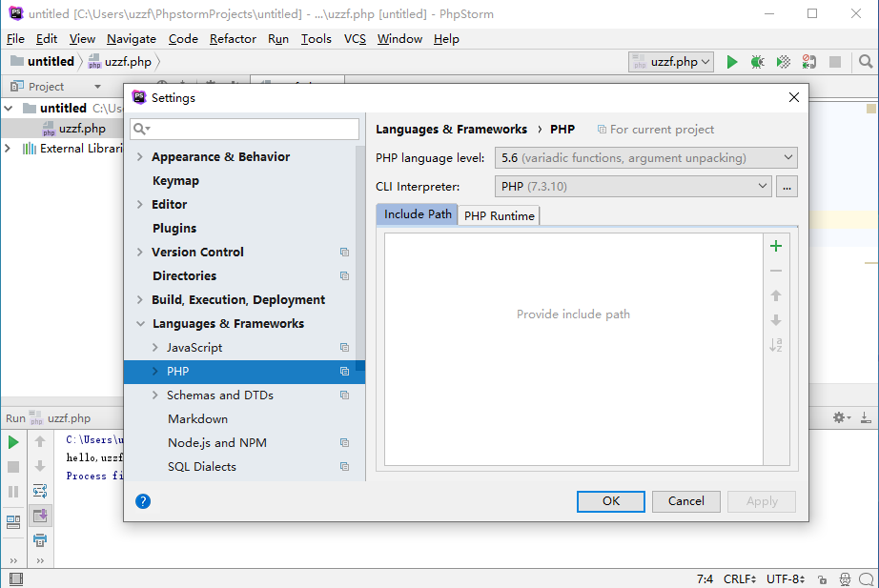Viewport: 879px width, 588px height.
Task: Click settings tree vertical scrollbar
Action: [360, 258]
